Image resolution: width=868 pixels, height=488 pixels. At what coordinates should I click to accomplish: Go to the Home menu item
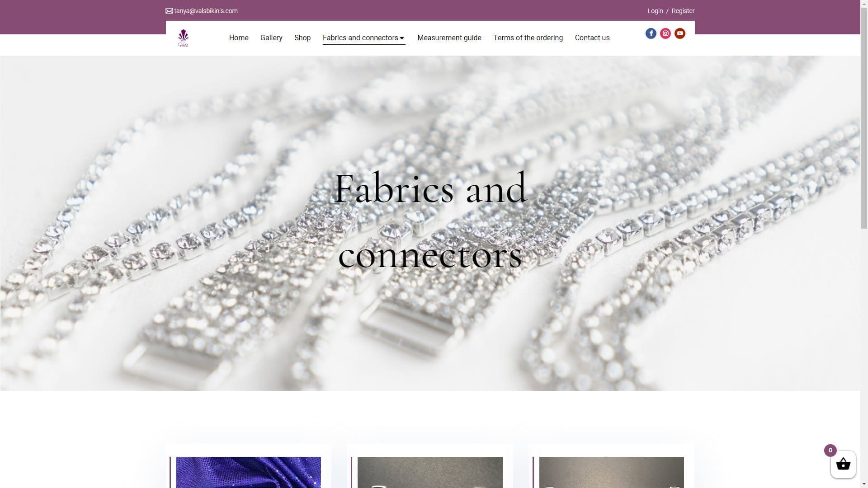click(239, 38)
